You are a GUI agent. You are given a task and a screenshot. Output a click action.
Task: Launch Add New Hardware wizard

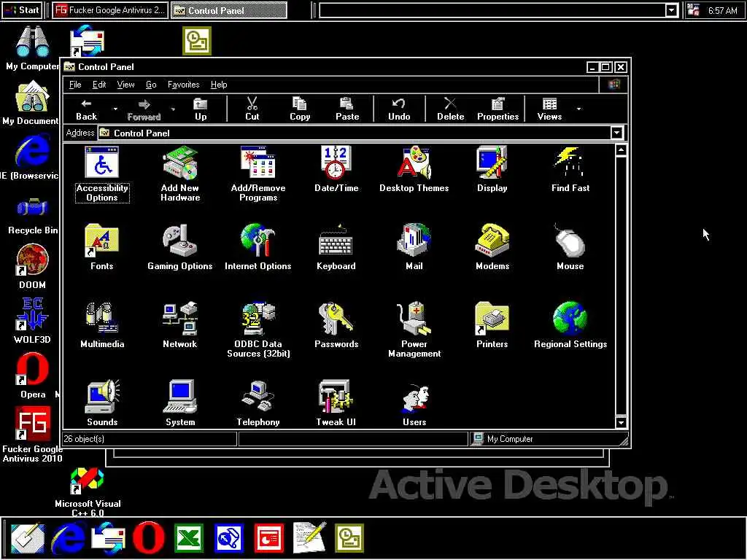180,174
